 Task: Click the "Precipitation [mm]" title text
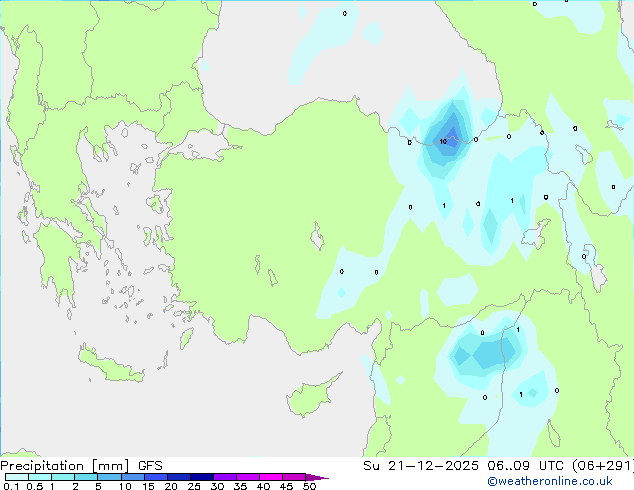click(x=65, y=466)
